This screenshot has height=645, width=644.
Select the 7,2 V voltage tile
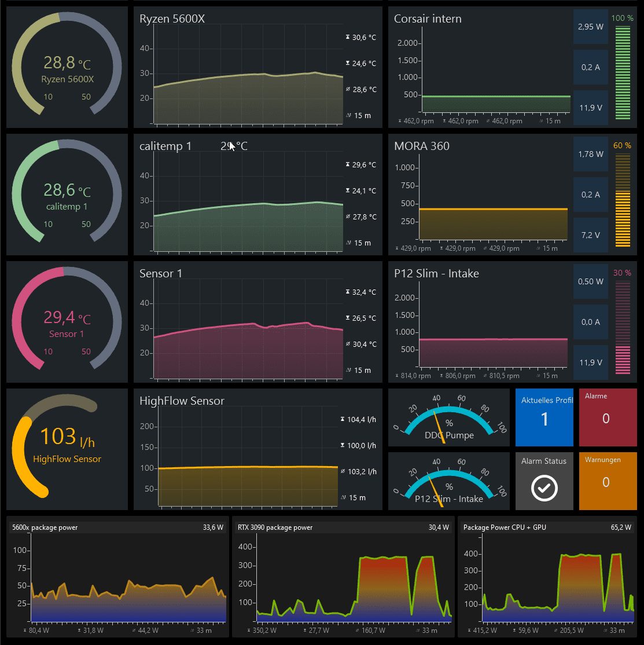pyautogui.click(x=591, y=235)
